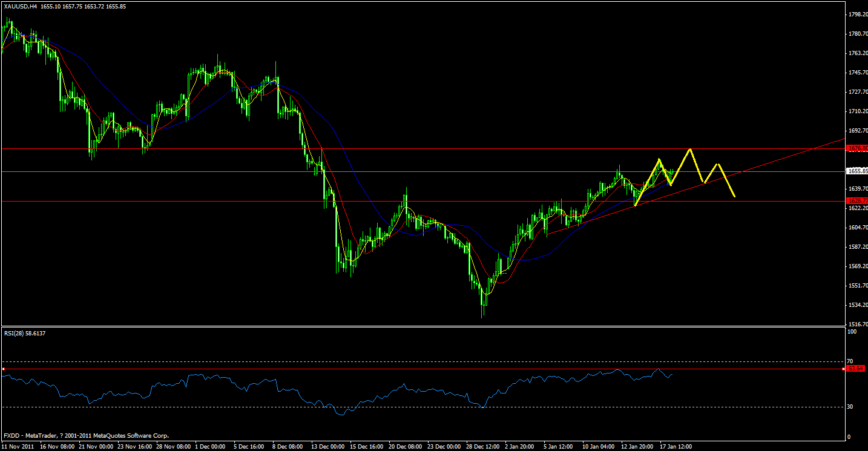
Task: Click the RSI scale value 70
Action: 850,361
